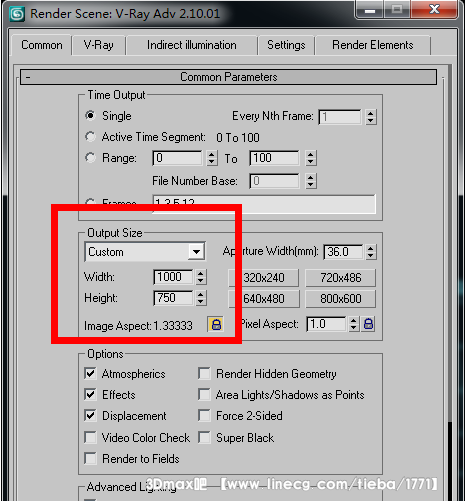Viewport: 467px width, 501px height.
Task: Click the Range start value field
Action: [177, 158]
